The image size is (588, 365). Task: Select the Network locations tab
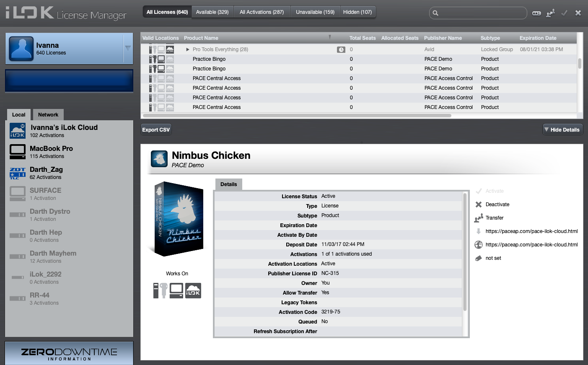[48, 114]
